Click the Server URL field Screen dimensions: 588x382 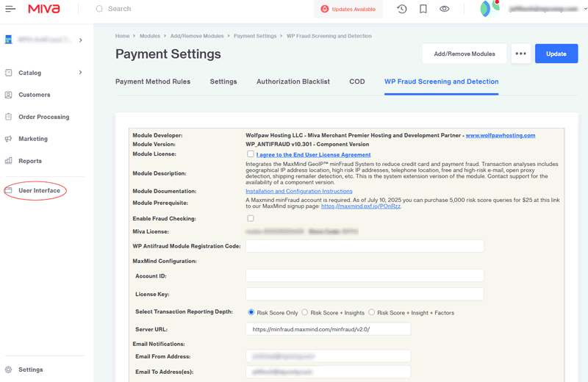click(x=328, y=329)
